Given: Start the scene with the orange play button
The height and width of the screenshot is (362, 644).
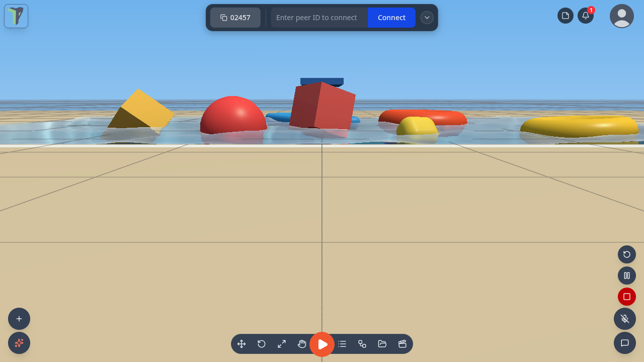Looking at the screenshot, I should pos(322,344).
